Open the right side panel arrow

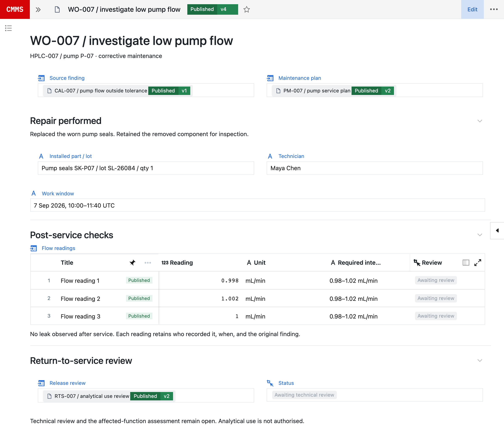point(497,230)
